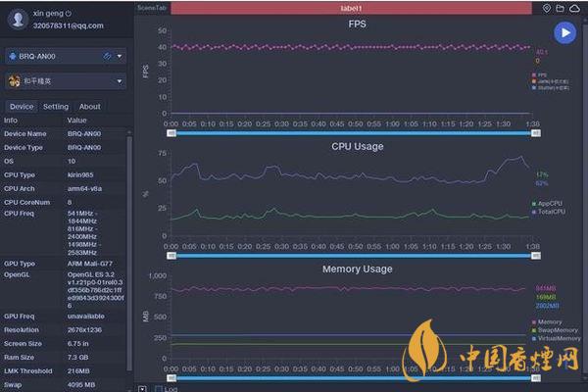Enable the Log checkbox at bottom
The width and height of the screenshot is (588, 392).
160,388
